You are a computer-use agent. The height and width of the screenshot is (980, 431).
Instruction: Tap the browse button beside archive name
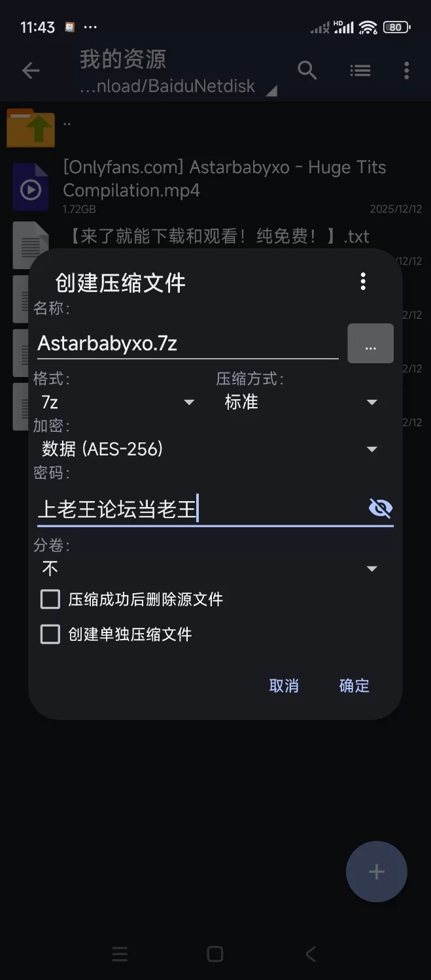point(370,344)
